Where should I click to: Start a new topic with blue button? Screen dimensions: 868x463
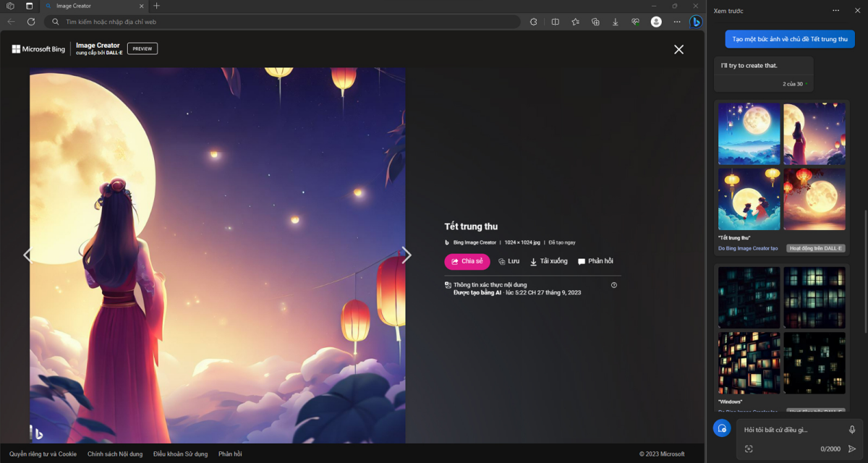(721, 428)
